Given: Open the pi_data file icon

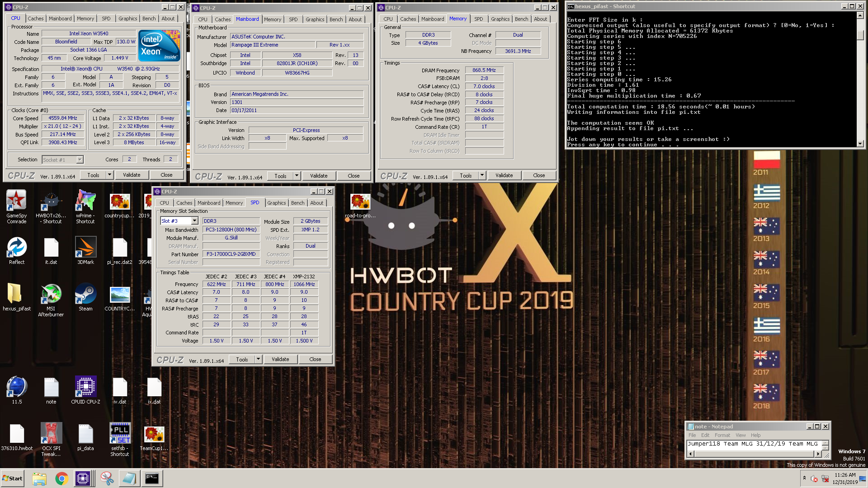Looking at the screenshot, I should [x=85, y=437].
